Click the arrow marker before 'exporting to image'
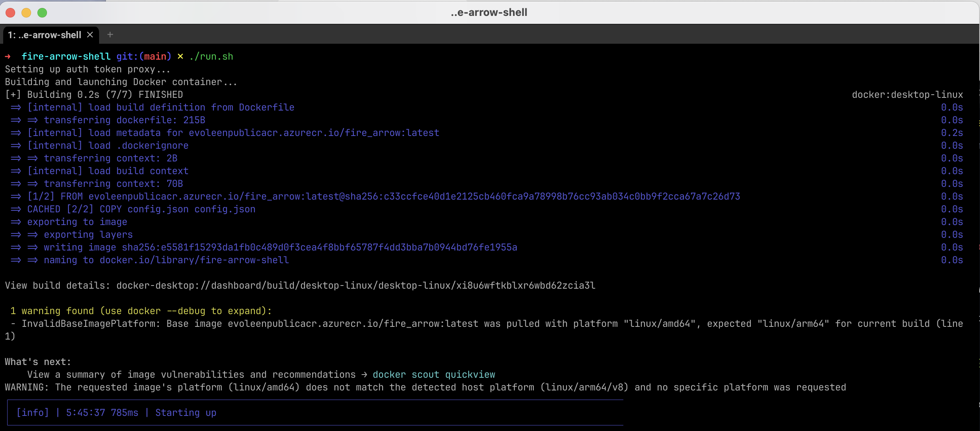Viewport: 980px width, 431px height. (x=16, y=222)
